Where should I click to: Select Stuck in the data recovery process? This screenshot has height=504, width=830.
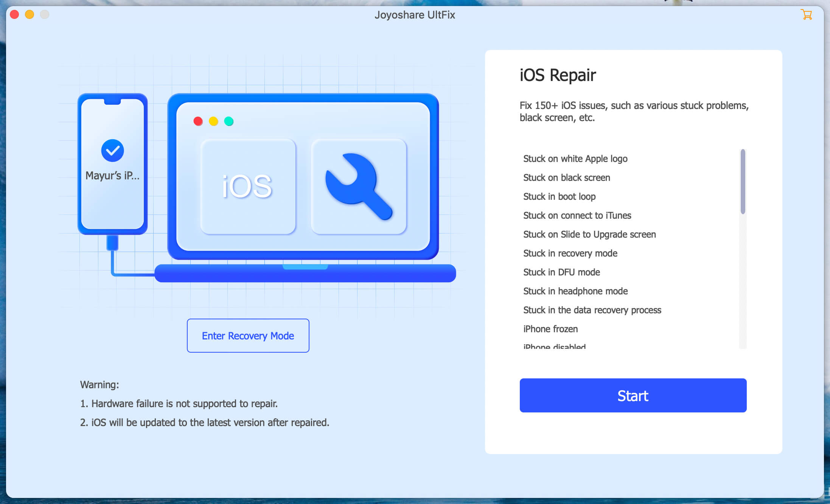[x=592, y=310]
